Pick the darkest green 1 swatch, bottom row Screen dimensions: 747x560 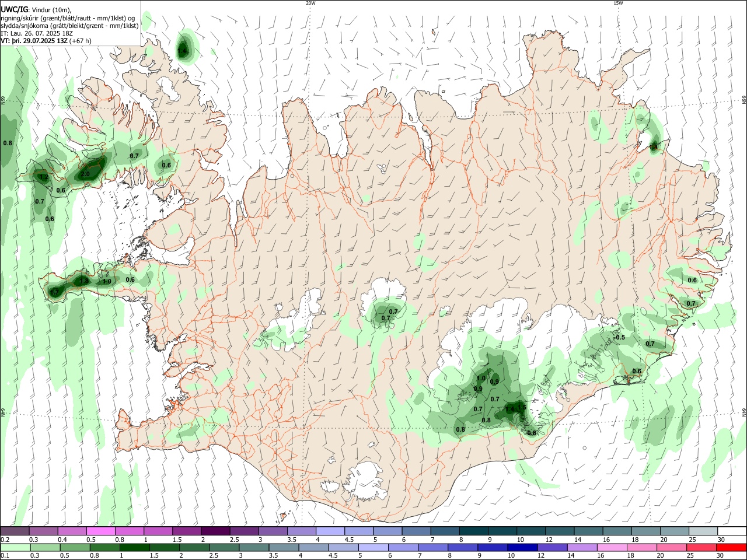pyautogui.click(x=134, y=547)
